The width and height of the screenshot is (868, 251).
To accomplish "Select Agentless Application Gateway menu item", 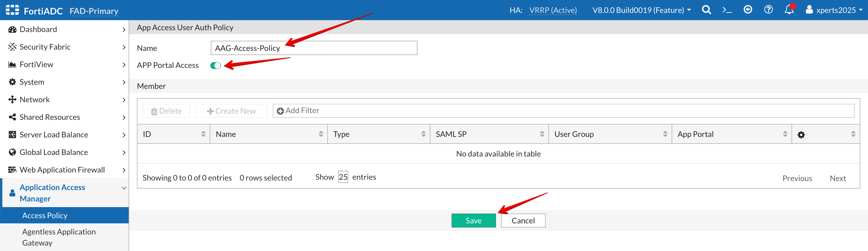I will [59, 237].
